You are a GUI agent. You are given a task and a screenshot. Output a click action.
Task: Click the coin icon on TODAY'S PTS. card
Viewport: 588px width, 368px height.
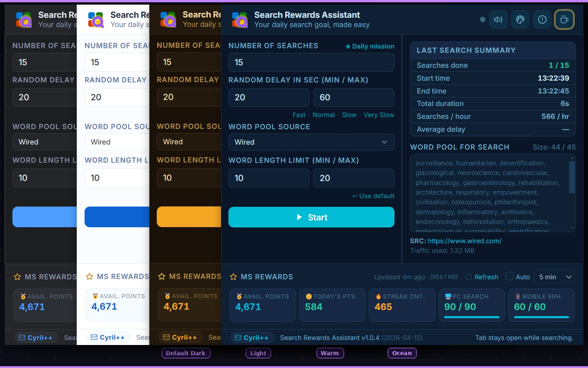point(309,297)
